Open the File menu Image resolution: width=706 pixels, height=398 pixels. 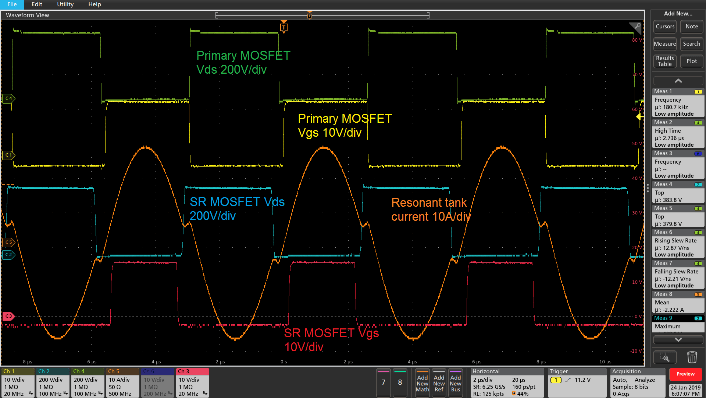tap(12, 4)
